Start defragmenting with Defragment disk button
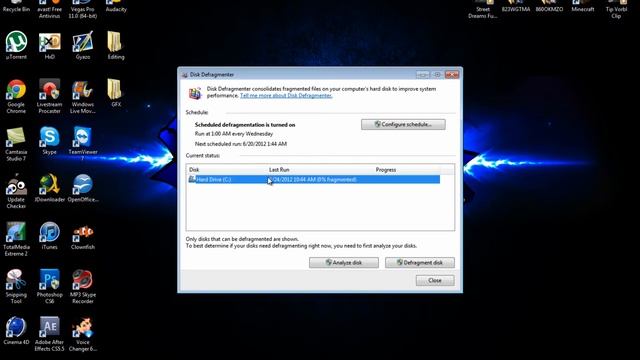The width and height of the screenshot is (640, 360). click(420, 262)
